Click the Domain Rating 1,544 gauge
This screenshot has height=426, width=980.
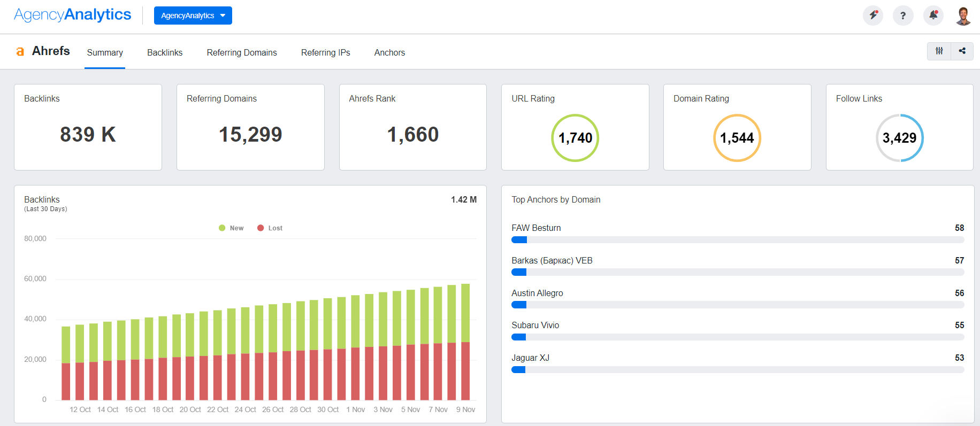[x=737, y=138]
